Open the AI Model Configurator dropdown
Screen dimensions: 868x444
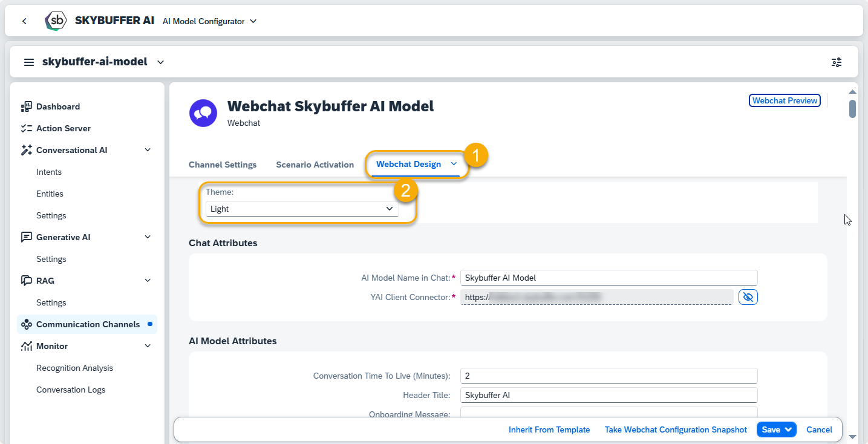209,21
